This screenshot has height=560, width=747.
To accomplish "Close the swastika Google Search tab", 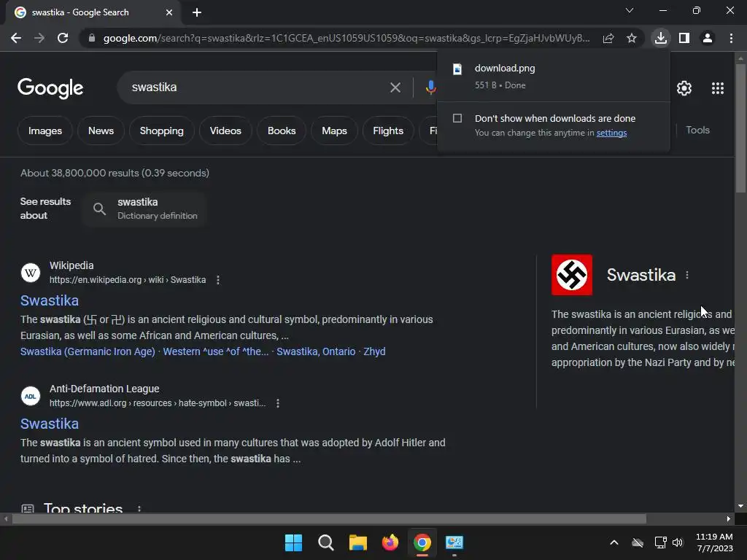I will [169, 12].
